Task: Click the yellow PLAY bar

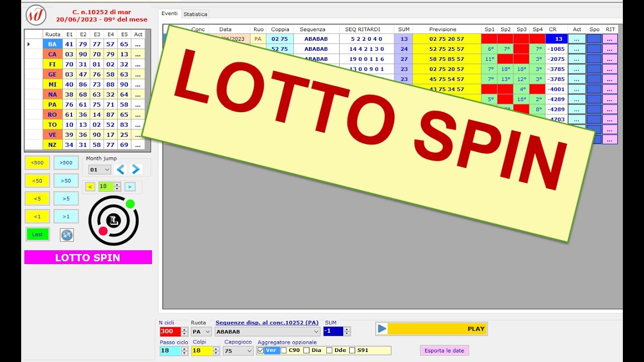Action: pos(431,329)
